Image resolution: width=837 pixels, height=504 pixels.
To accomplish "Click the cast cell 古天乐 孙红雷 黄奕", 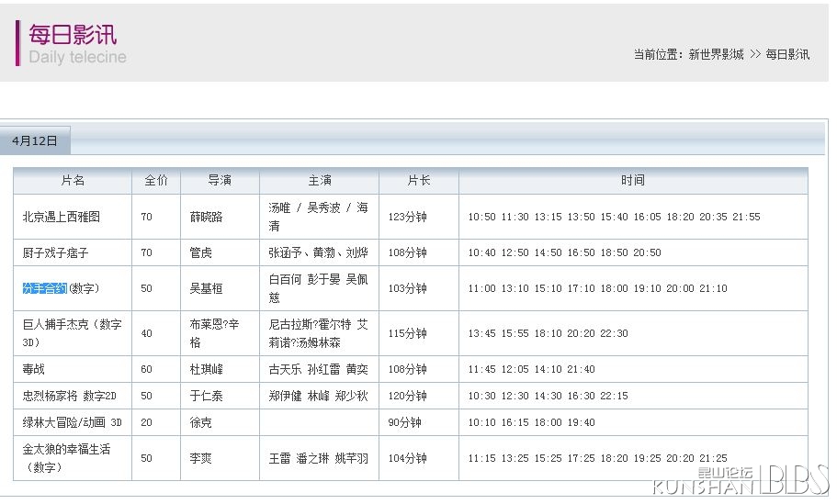I will (318, 369).
